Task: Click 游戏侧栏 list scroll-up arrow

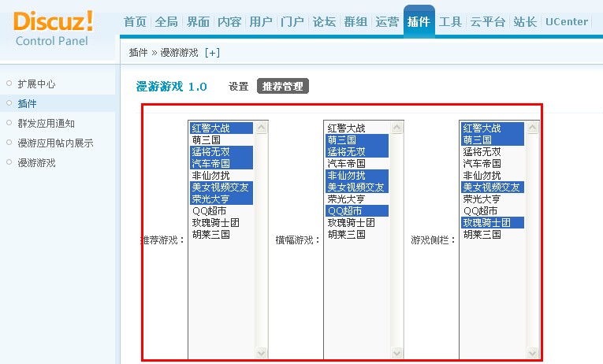Action: tap(533, 128)
